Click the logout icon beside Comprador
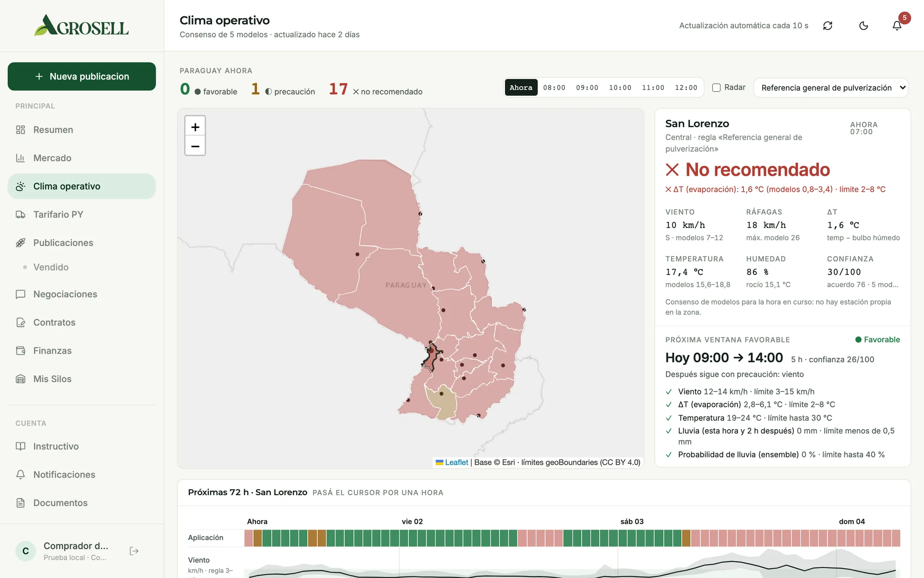The image size is (924, 578). [x=134, y=551]
